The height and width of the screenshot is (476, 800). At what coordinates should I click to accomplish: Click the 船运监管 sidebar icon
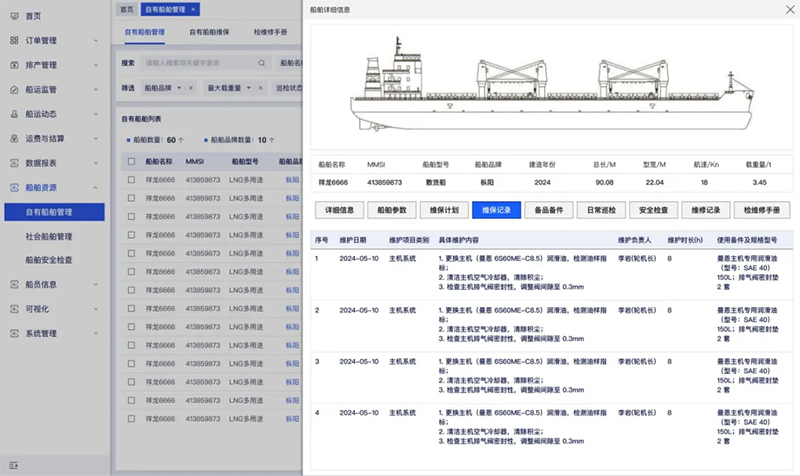[x=13, y=89]
